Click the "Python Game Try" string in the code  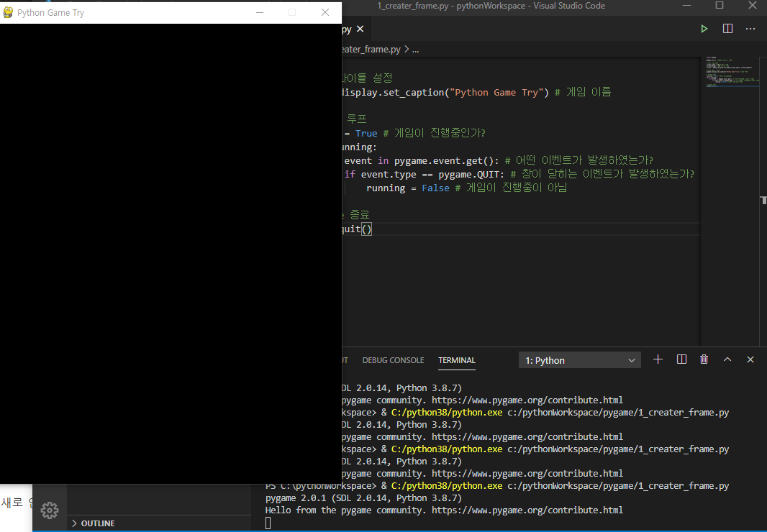click(497, 93)
